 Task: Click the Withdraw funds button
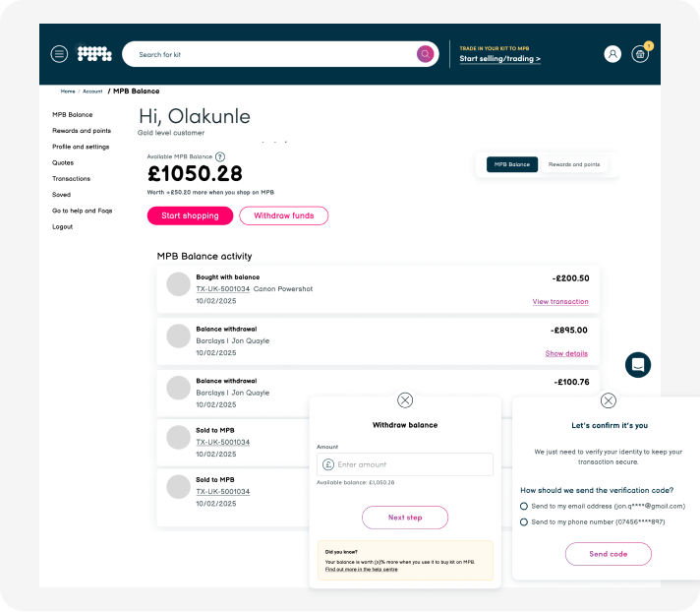pyautogui.click(x=284, y=215)
